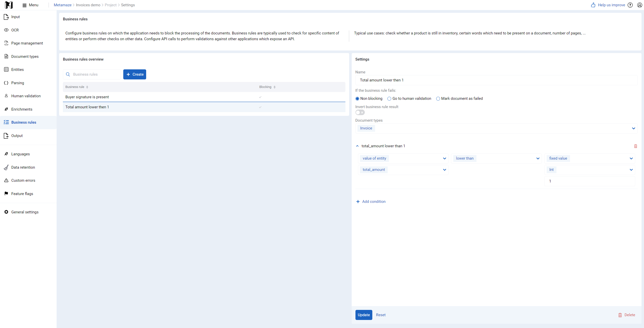644x328 pixels.
Task: Collapse the total_amount lower than 1 condition
Action: pos(357,146)
